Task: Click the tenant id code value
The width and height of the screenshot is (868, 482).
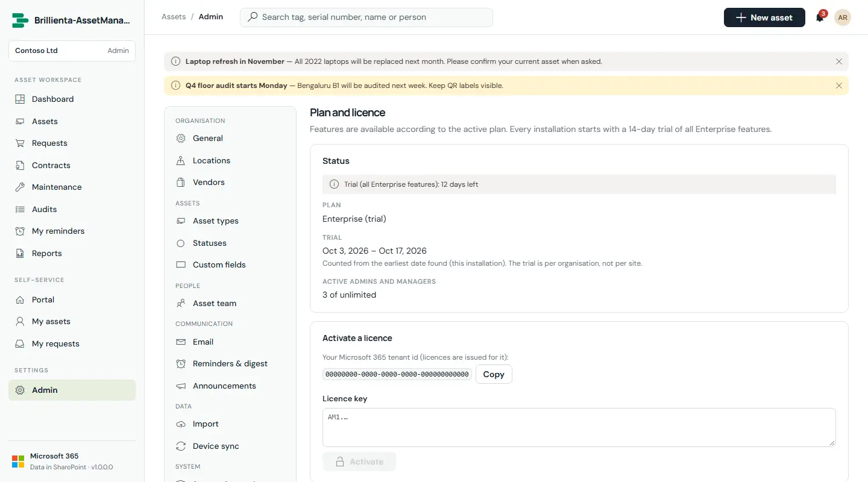Action: pos(397,374)
